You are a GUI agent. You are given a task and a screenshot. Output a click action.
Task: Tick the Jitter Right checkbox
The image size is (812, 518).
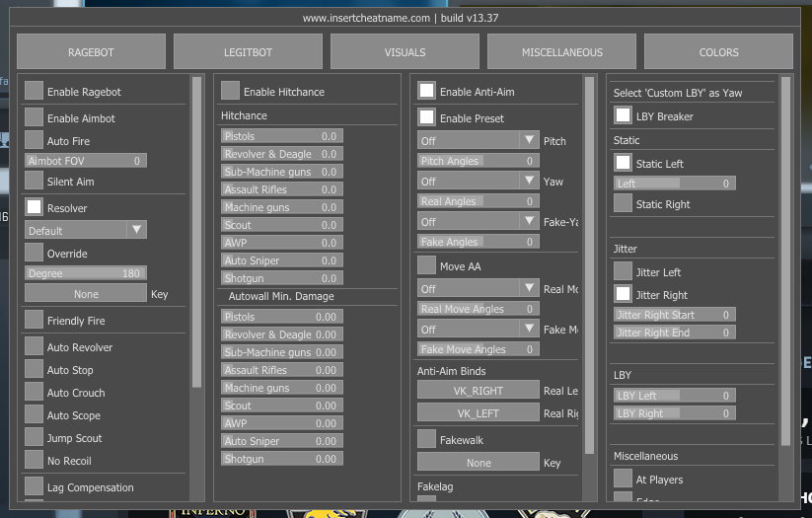tap(624, 294)
